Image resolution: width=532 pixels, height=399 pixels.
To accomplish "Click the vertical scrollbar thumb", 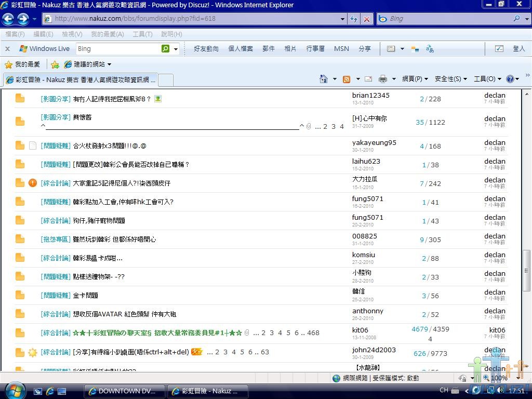I will [x=527, y=271].
